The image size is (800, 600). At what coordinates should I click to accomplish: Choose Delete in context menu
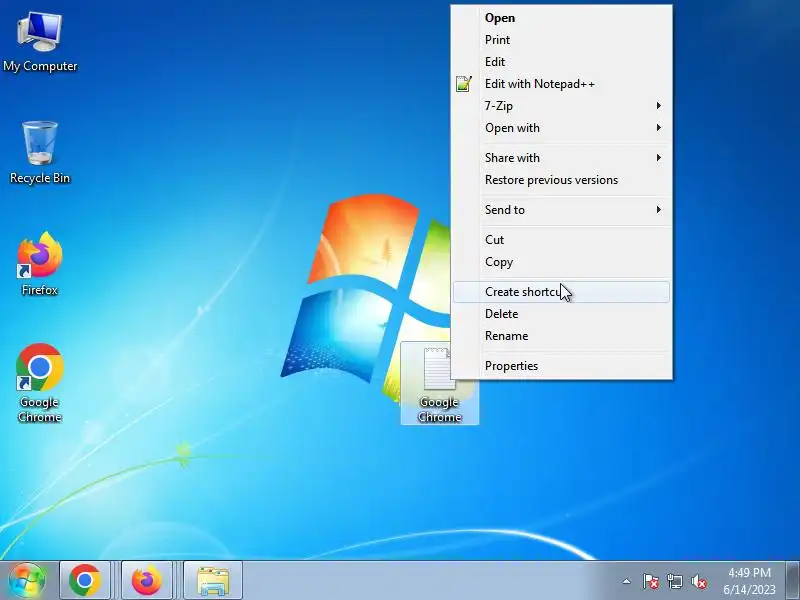(x=561, y=314)
